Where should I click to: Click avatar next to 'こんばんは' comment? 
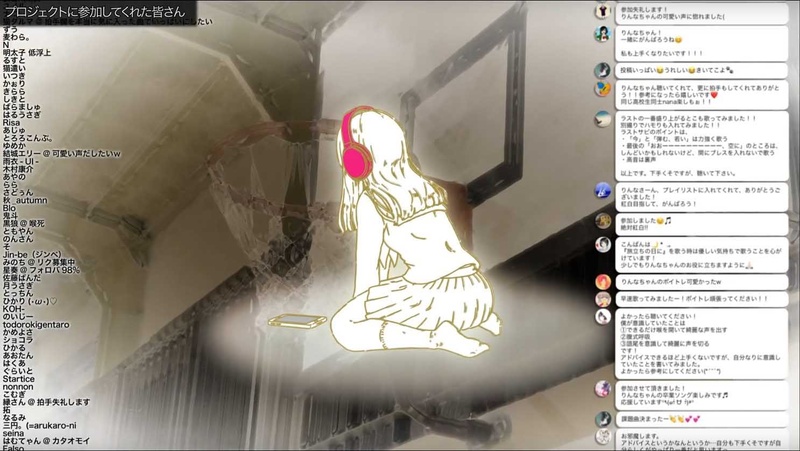603,244
